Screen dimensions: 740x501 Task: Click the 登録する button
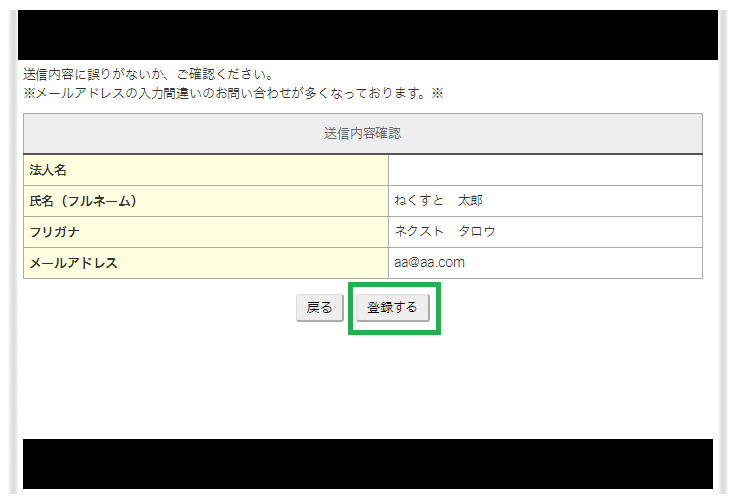(x=392, y=308)
